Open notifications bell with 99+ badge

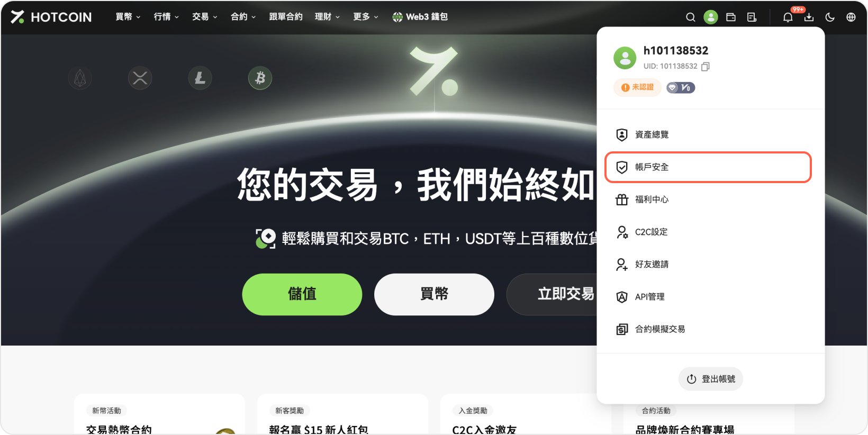[x=788, y=17]
